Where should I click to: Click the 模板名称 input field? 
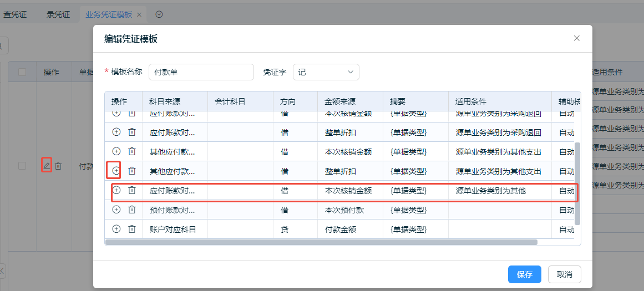201,72
